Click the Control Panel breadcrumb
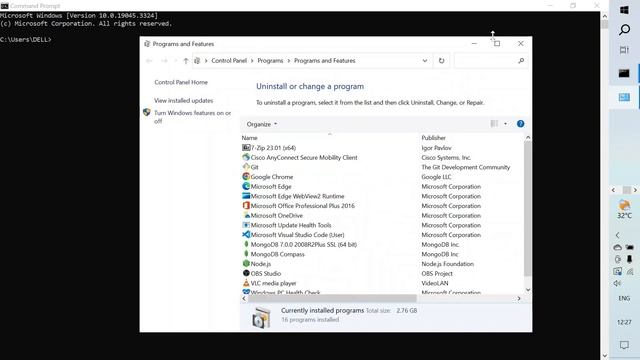The width and height of the screenshot is (640, 360). click(x=229, y=61)
